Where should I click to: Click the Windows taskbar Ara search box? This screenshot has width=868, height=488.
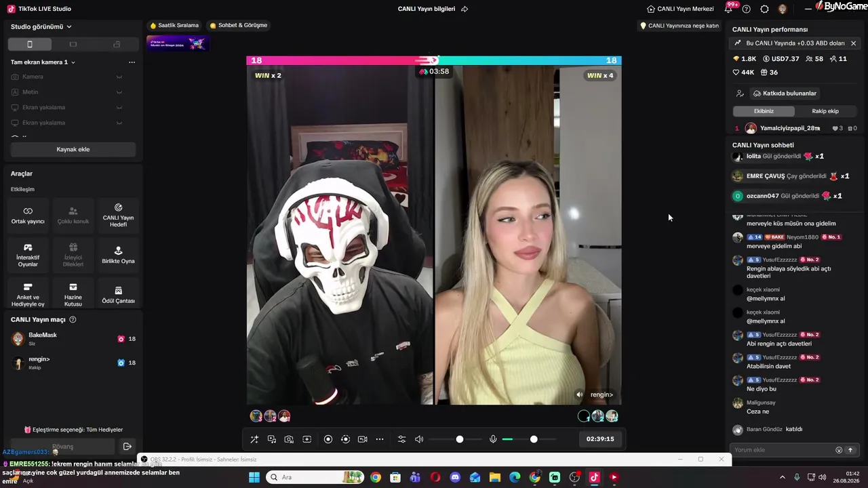315,477
